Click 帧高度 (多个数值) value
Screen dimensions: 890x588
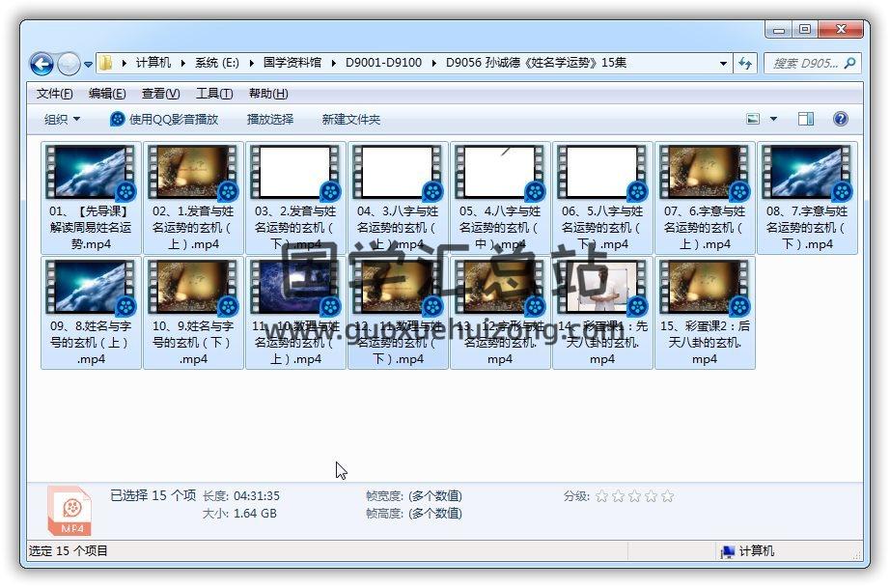coord(435,514)
